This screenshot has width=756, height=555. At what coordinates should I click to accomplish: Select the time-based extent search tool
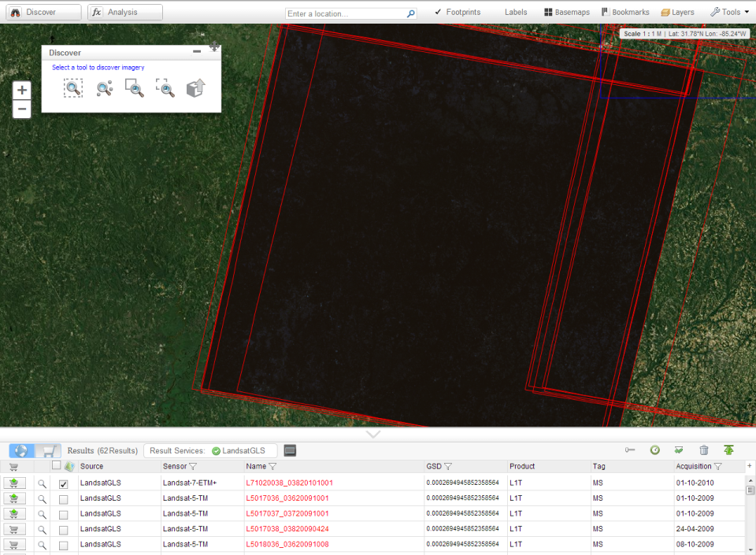pos(135,88)
